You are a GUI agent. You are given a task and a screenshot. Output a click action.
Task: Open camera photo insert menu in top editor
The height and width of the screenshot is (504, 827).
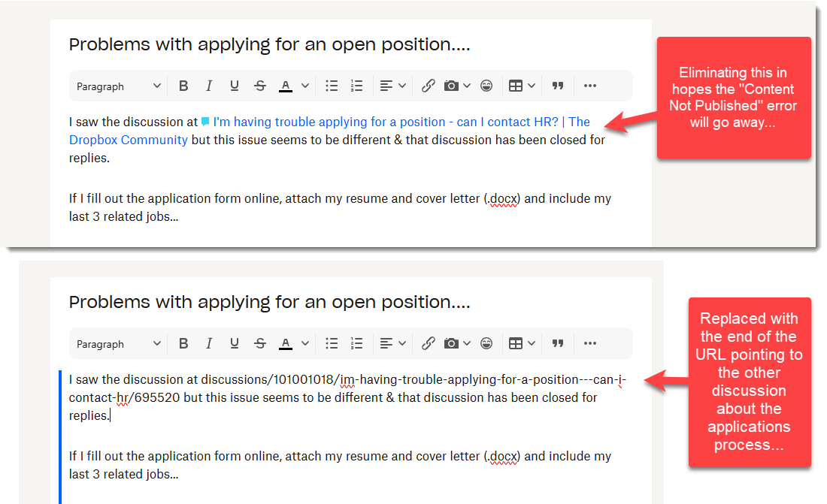pos(456,86)
